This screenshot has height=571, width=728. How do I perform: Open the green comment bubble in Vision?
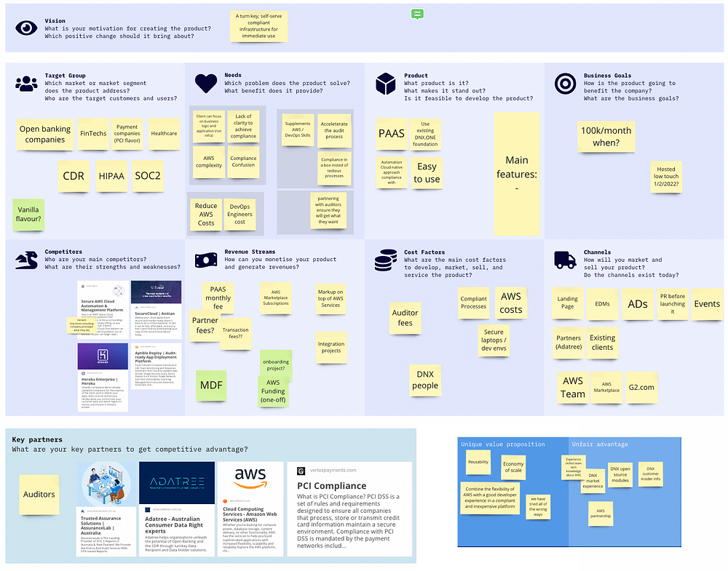point(417,14)
